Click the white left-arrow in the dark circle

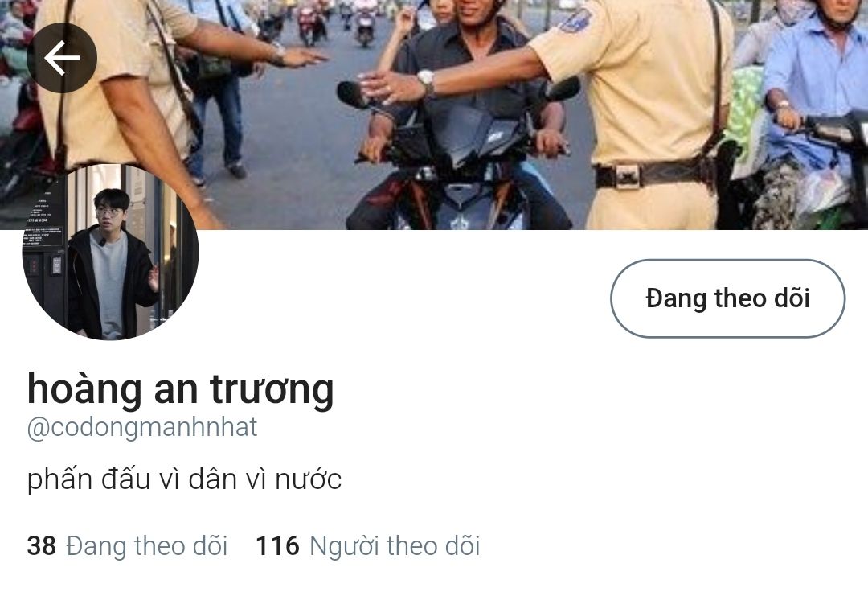[61, 58]
